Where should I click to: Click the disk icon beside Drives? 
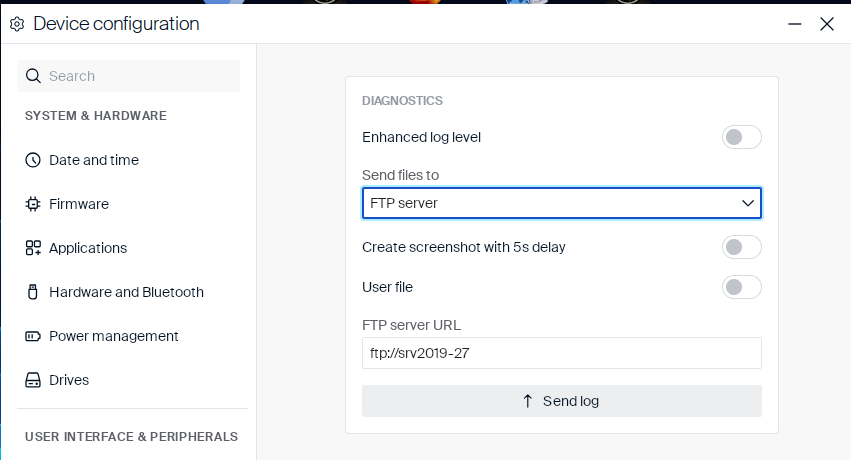33,380
